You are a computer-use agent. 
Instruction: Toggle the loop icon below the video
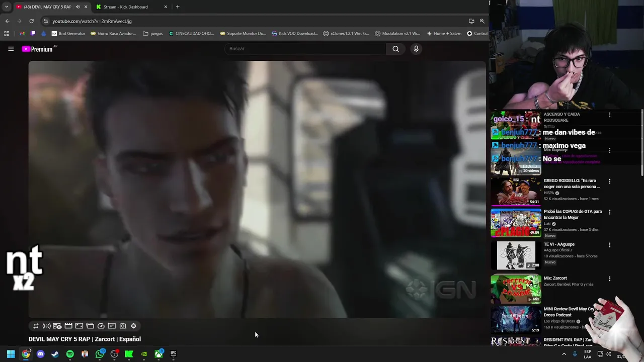[36, 326]
